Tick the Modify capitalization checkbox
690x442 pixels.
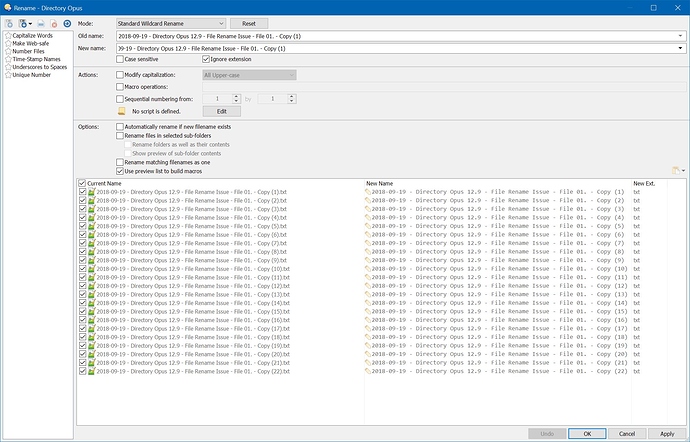(120, 75)
